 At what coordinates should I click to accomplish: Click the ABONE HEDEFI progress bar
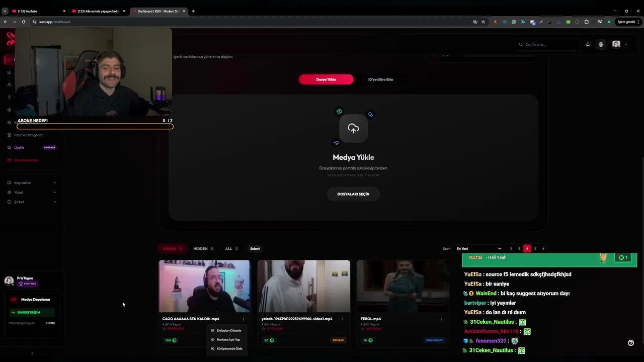95,126
